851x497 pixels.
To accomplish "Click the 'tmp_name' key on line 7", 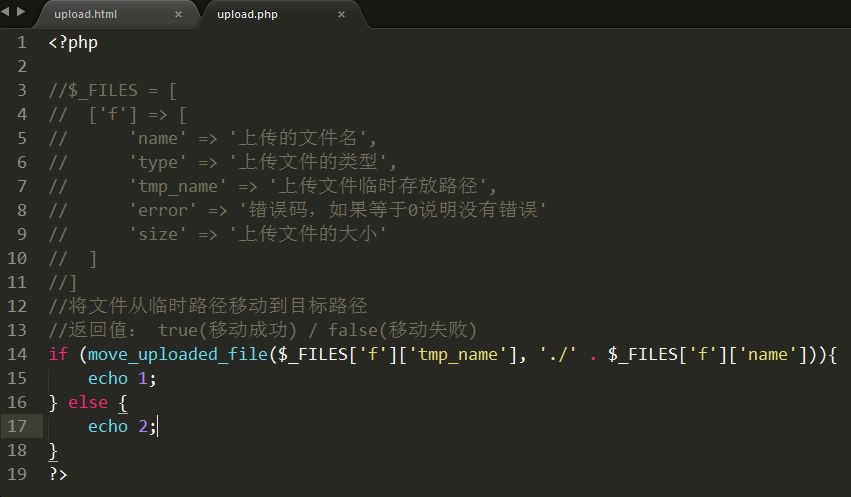I will pos(178,186).
